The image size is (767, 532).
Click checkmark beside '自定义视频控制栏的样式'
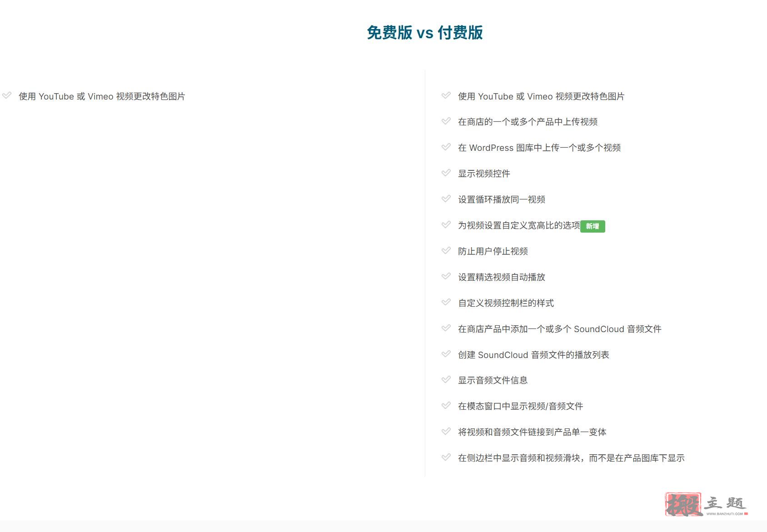click(x=446, y=302)
